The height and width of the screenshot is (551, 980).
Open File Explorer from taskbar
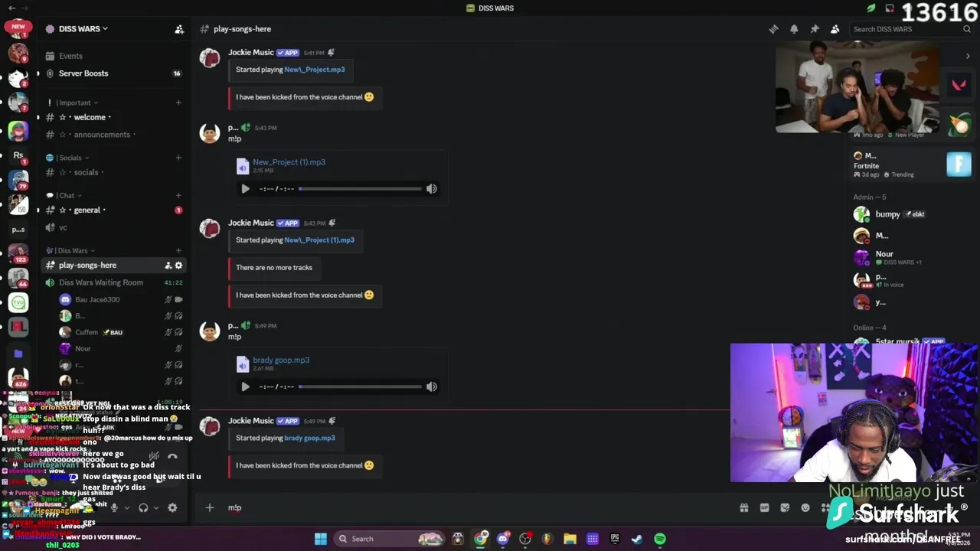tap(570, 539)
